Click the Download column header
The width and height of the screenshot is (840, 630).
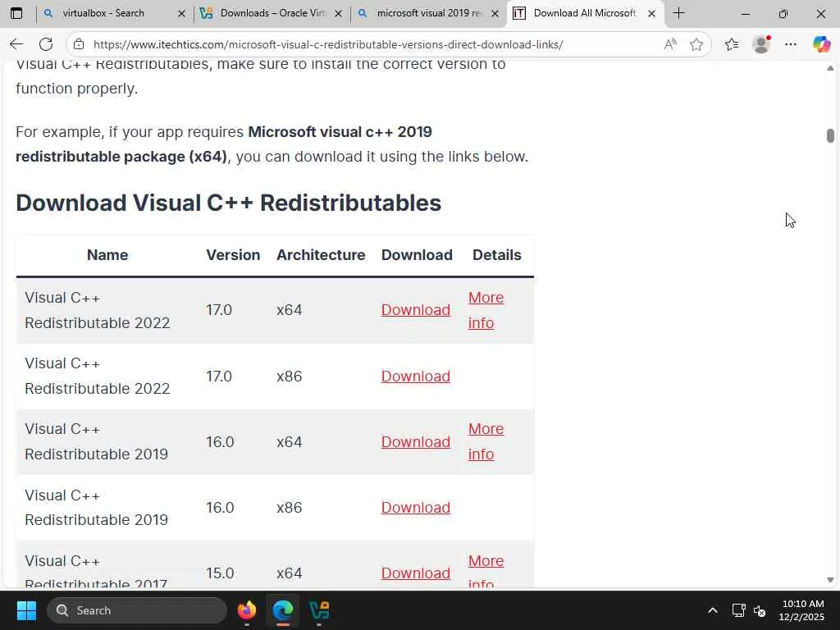click(x=417, y=255)
